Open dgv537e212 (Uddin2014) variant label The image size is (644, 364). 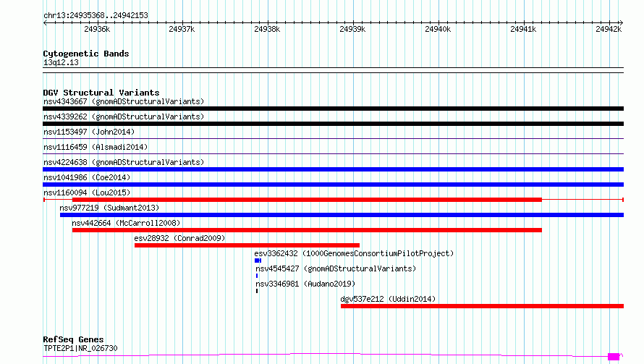pos(388,299)
